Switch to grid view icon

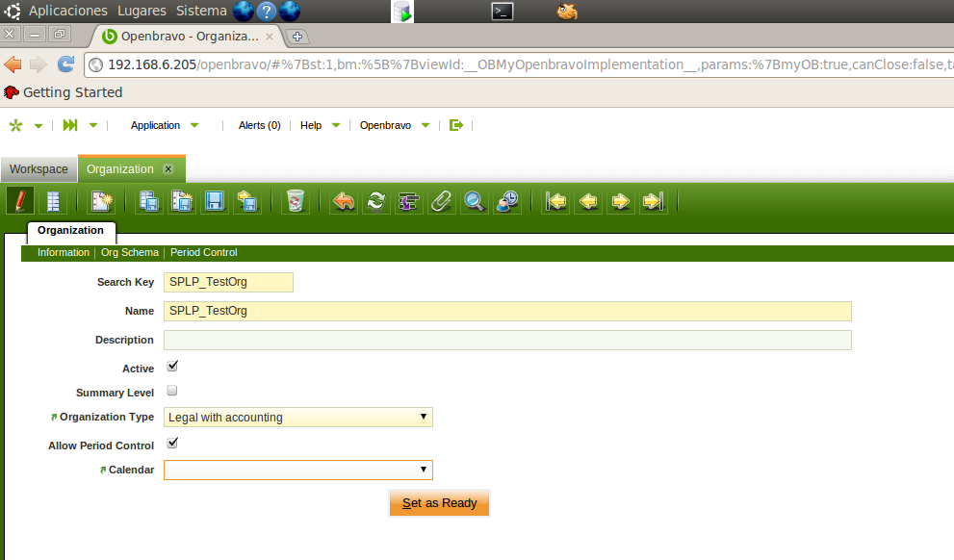(x=53, y=201)
